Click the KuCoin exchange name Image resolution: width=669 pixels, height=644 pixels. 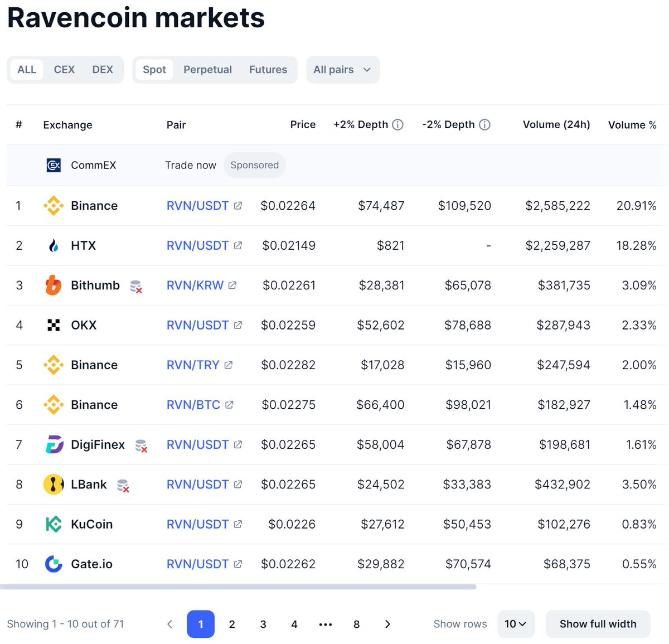[x=92, y=524]
